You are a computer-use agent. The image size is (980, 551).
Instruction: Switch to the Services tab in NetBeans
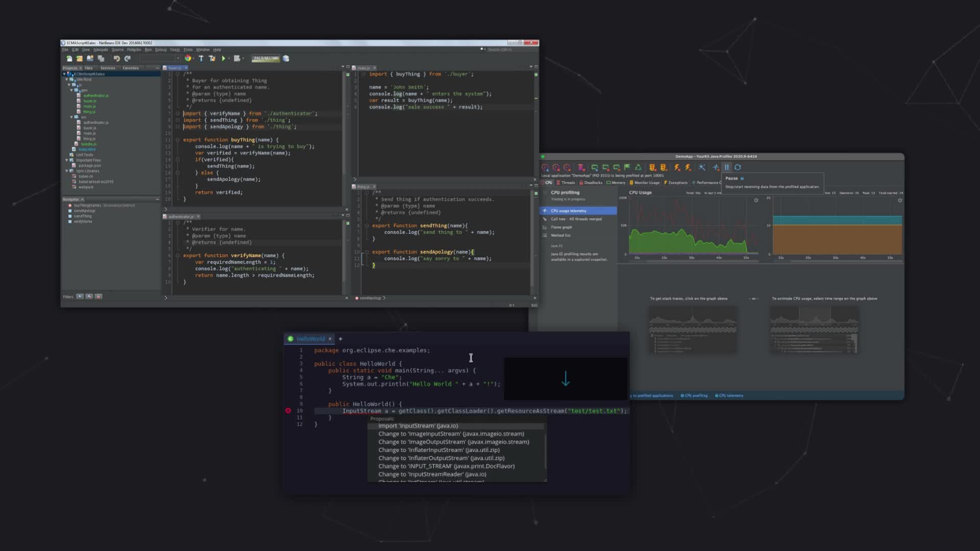[108, 68]
